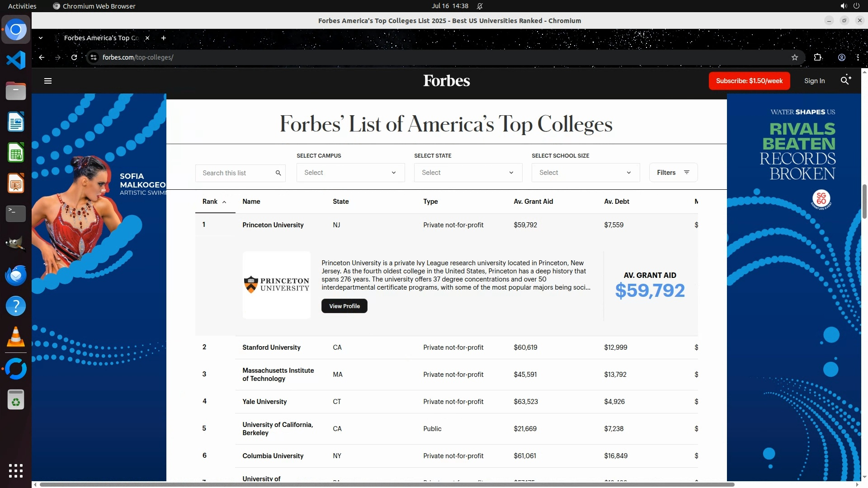The width and height of the screenshot is (868, 488).
Task: Click the magnifier in the list search box
Action: point(278,173)
